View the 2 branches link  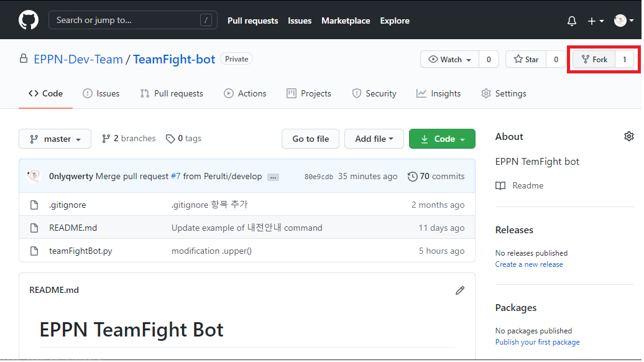(129, 139)
